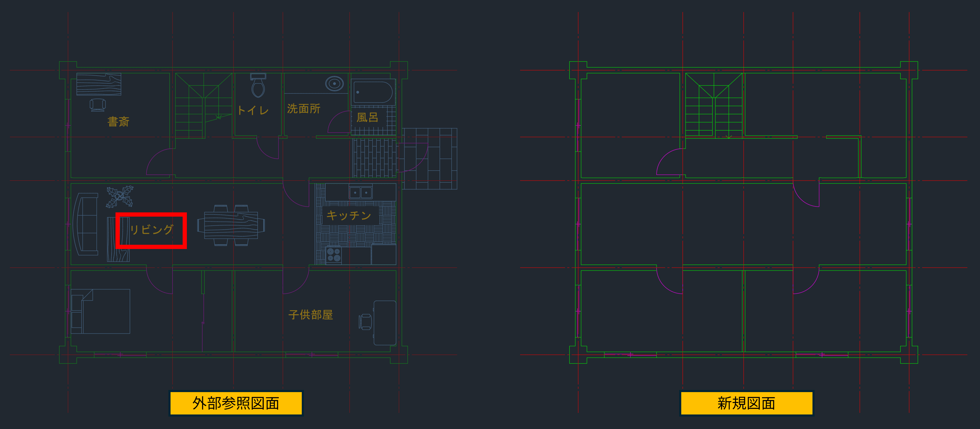Click the 洗面所 room label text
The image size is (980, 429).
(x=304, y=109)
